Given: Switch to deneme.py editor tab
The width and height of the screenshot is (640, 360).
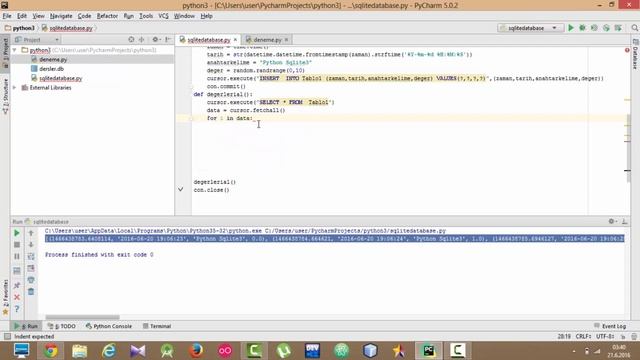Looking at the screenshot, I should point(267,40).
